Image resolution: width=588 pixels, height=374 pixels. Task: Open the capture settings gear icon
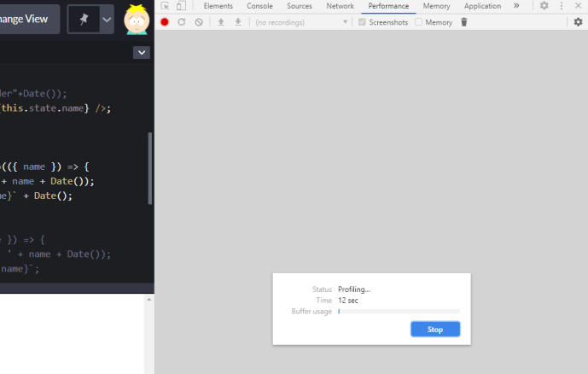pyautogui.click(x=578, y=22)
